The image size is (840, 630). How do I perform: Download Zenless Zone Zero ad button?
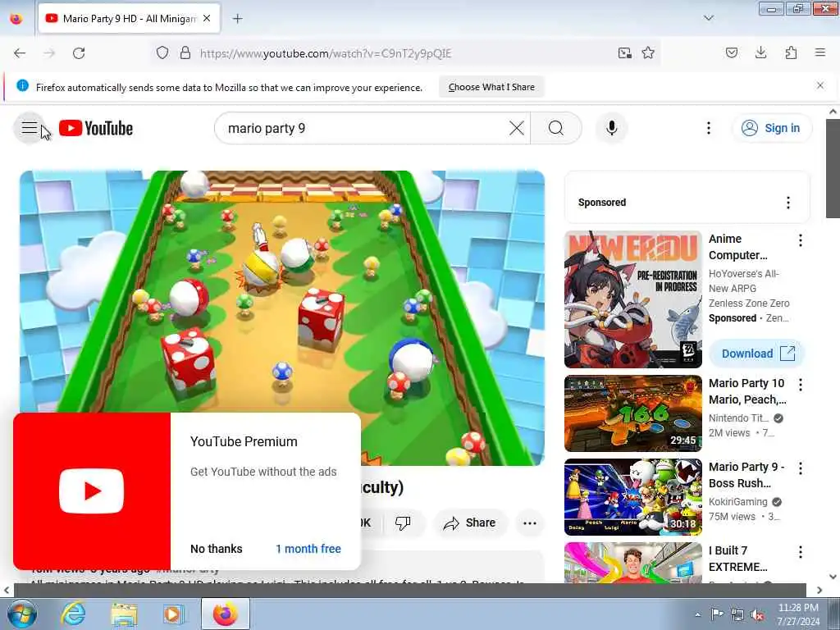[x=757, y=354]
